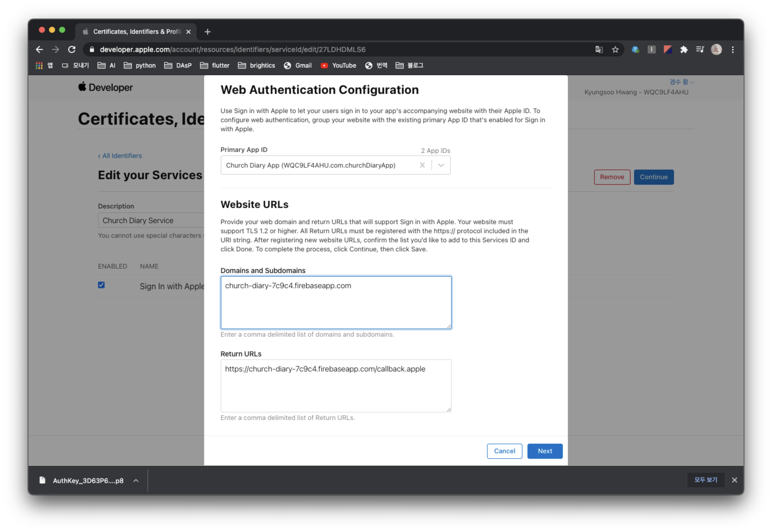The height and width of the screenshot is (532, 772).
Task: Clear the Primary App ID selection (X)
Action: pos(422,165)
